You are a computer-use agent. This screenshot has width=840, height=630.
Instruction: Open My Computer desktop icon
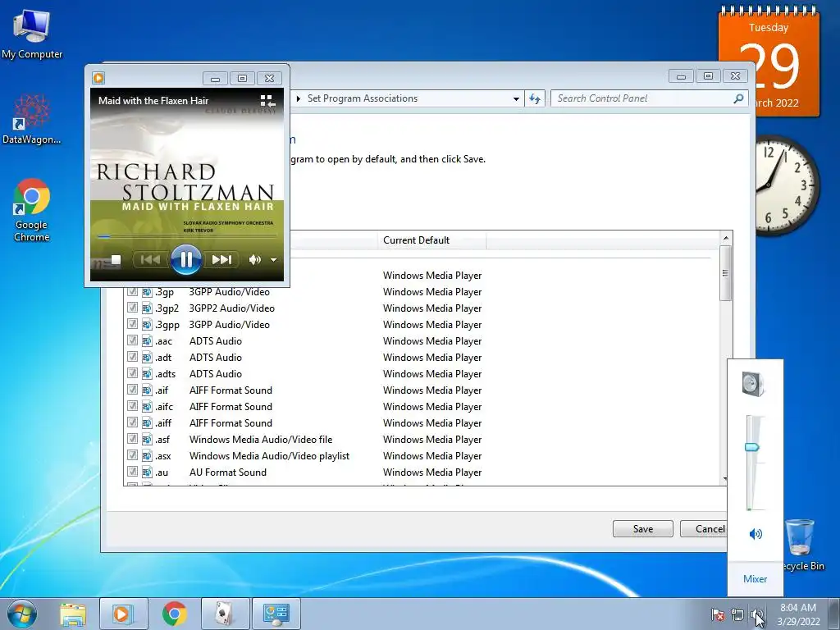click(x=32, y=33)
